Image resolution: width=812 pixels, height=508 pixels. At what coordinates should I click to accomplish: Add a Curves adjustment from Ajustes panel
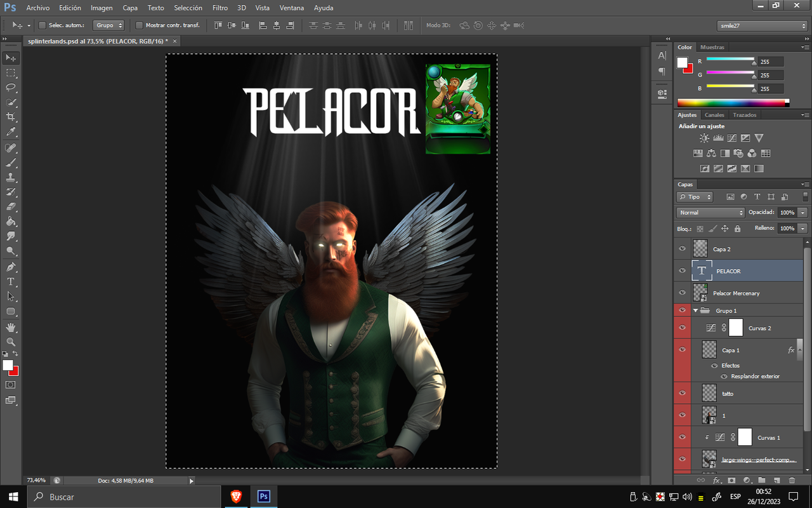coord(732,138)
